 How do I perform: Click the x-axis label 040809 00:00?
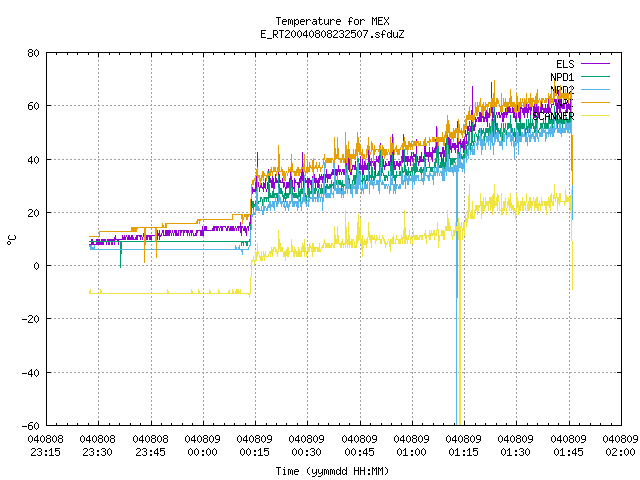tap(202, 446)
